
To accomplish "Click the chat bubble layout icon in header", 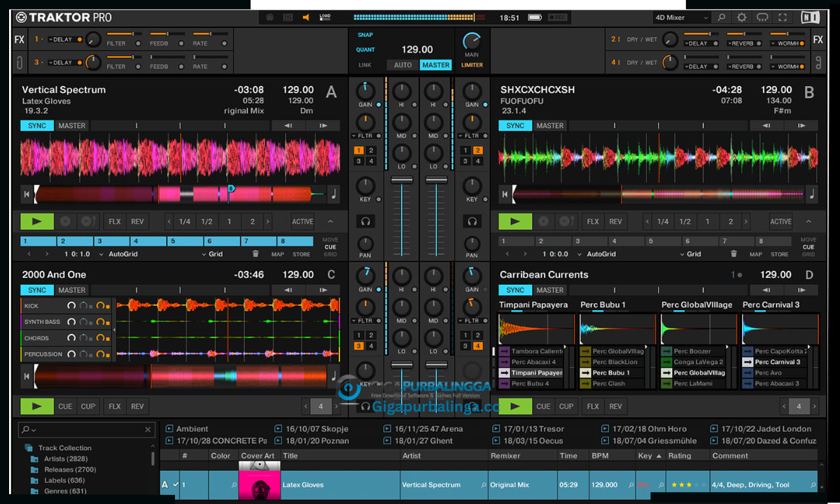I will [x=762, y=17].
